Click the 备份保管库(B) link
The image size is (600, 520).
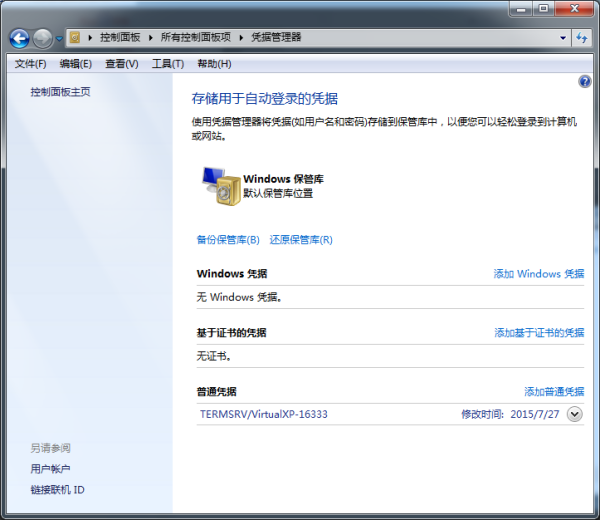click(228, 240)
